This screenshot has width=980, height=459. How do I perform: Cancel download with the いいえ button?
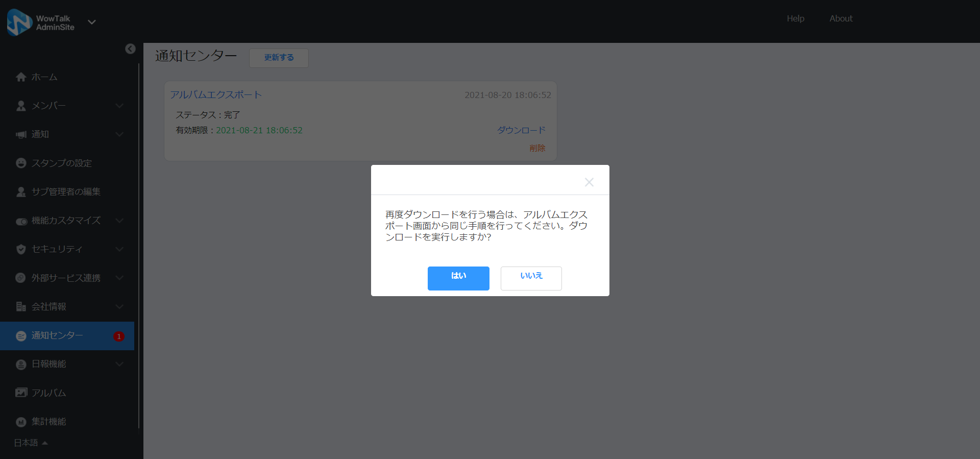coord(531,278)
